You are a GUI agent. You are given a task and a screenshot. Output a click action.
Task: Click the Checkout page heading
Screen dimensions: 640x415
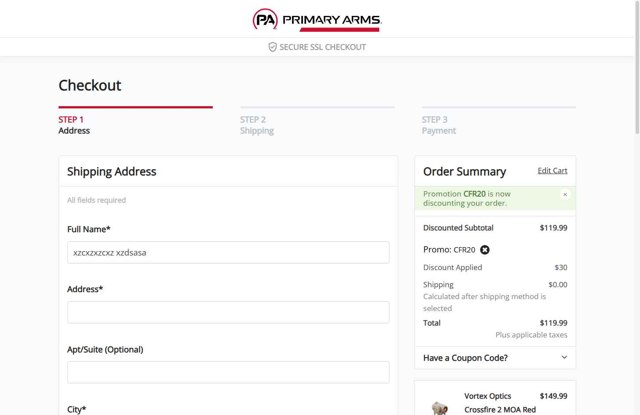point(90,86)
